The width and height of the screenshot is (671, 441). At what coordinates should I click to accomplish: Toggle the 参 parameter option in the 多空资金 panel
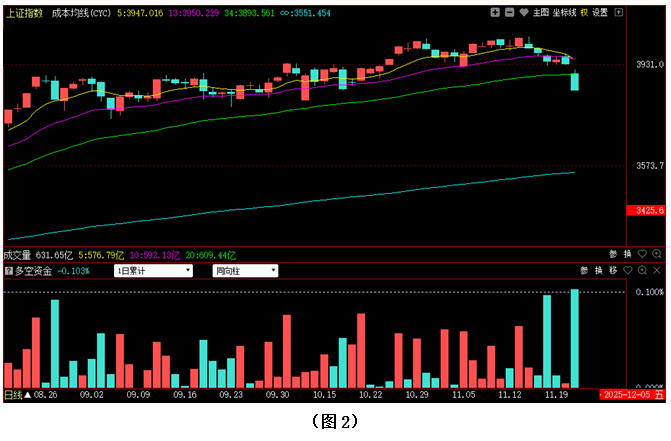point(585,270)
